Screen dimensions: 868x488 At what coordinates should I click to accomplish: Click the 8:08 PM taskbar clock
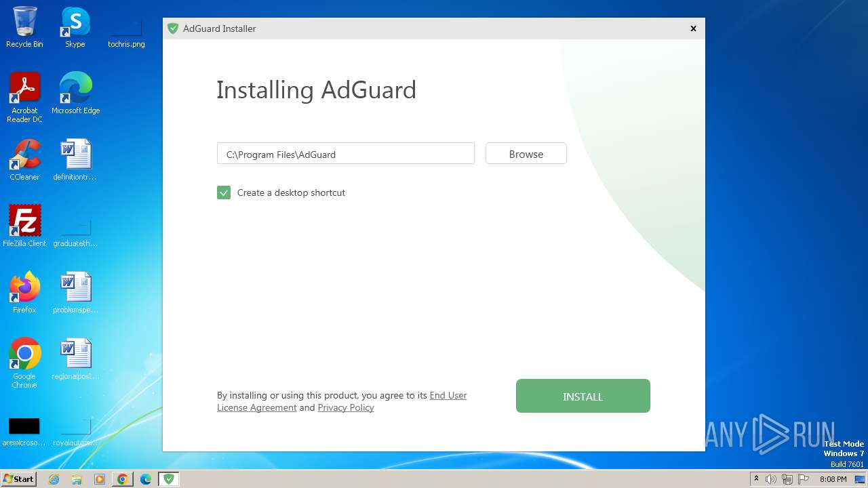pos(833,479)
